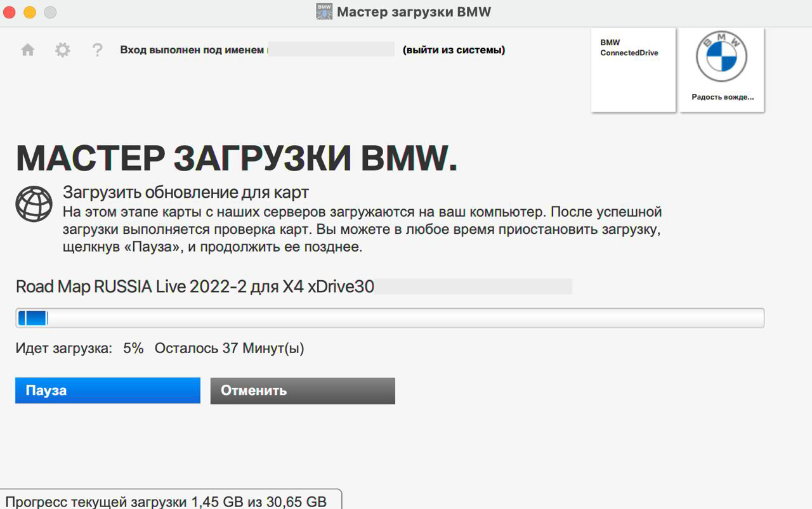Go to the home screen icon
The height and width of the screenshot is (509, 812).
point(28,50)
